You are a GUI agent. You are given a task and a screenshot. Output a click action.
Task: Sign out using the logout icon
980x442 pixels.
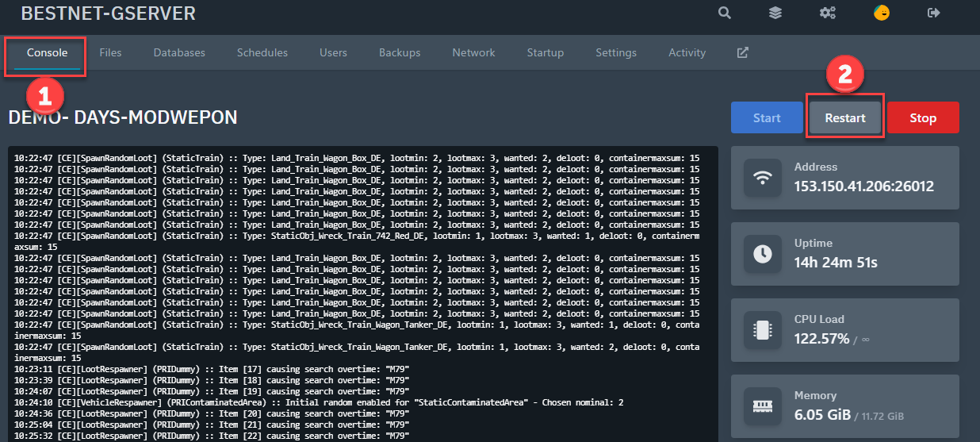pos(933,13)
